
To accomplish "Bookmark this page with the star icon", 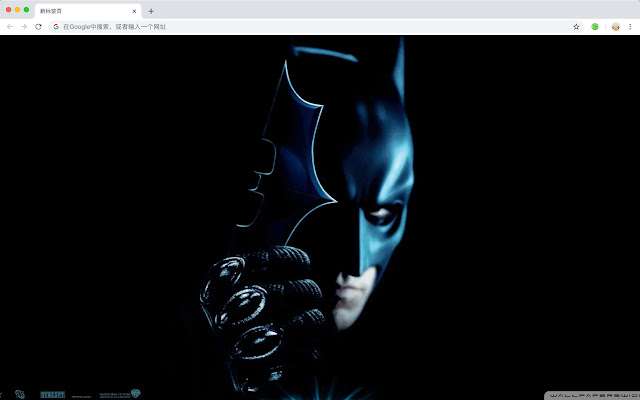I will point(576,27).
